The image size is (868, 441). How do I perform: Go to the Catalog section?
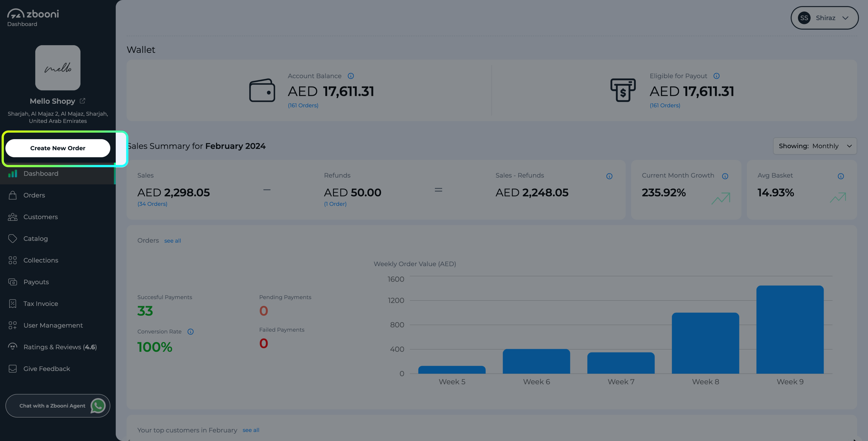[x=35, y=239]
